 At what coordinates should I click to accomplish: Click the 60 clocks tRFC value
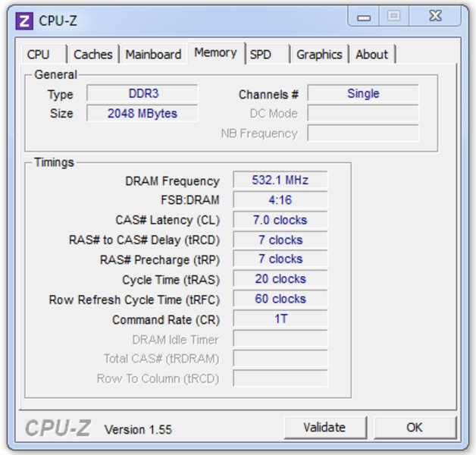[280, 299]
